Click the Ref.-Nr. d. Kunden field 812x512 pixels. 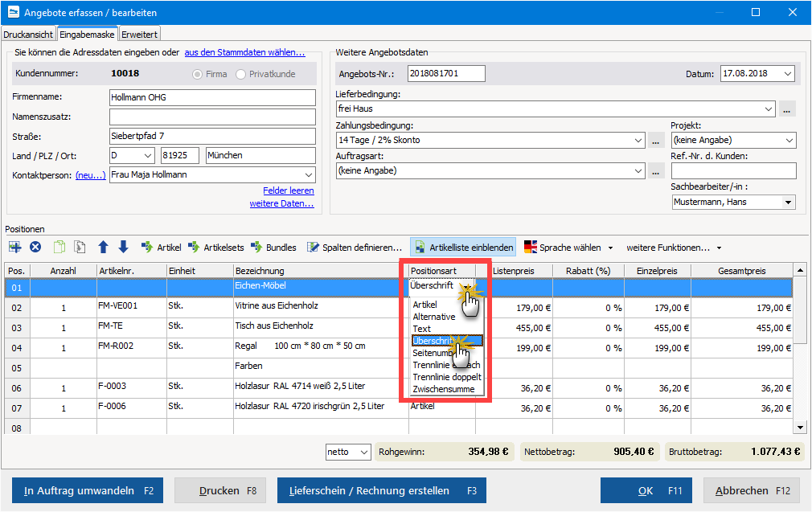tap(734, 171)
